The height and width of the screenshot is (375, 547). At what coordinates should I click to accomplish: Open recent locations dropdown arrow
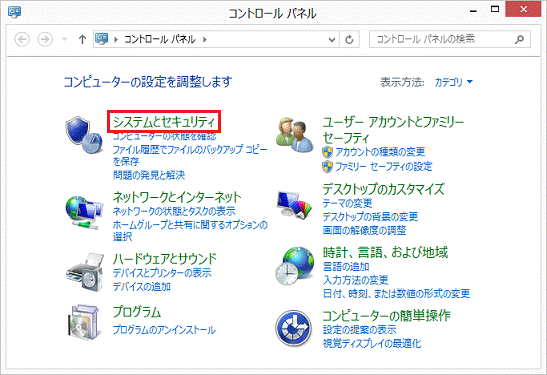pos(64,39)
